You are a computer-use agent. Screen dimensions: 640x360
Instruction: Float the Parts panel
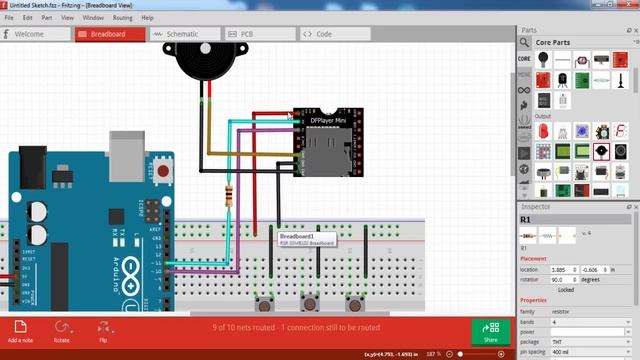(x=629, y=30)
